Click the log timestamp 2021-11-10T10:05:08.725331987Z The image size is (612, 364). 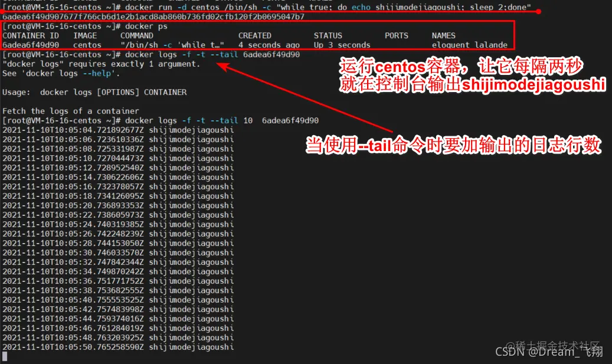pyautogui.click(x=73, y=149)
